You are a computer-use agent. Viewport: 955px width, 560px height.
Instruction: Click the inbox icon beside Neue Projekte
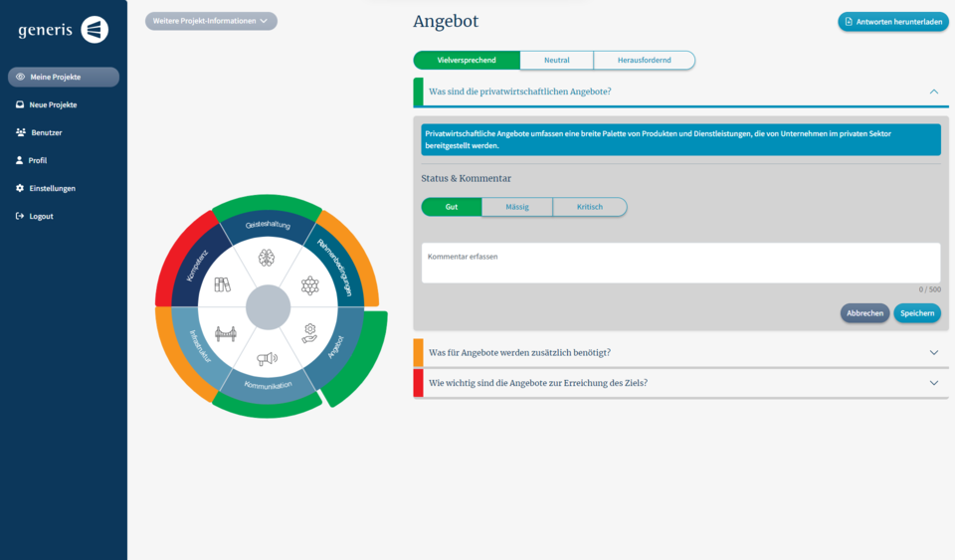coord(20,104)
